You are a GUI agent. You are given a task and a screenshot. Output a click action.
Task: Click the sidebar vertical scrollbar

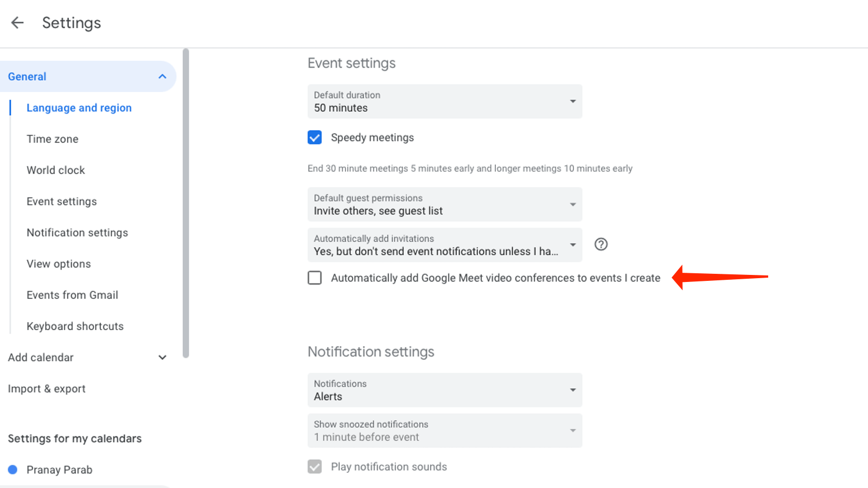click(186, 203)
